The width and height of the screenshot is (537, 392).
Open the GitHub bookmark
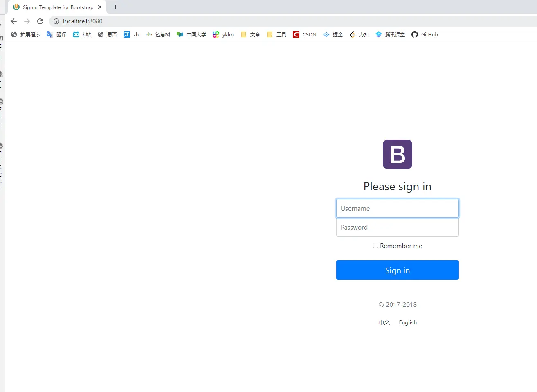click(x=425, y=34)
